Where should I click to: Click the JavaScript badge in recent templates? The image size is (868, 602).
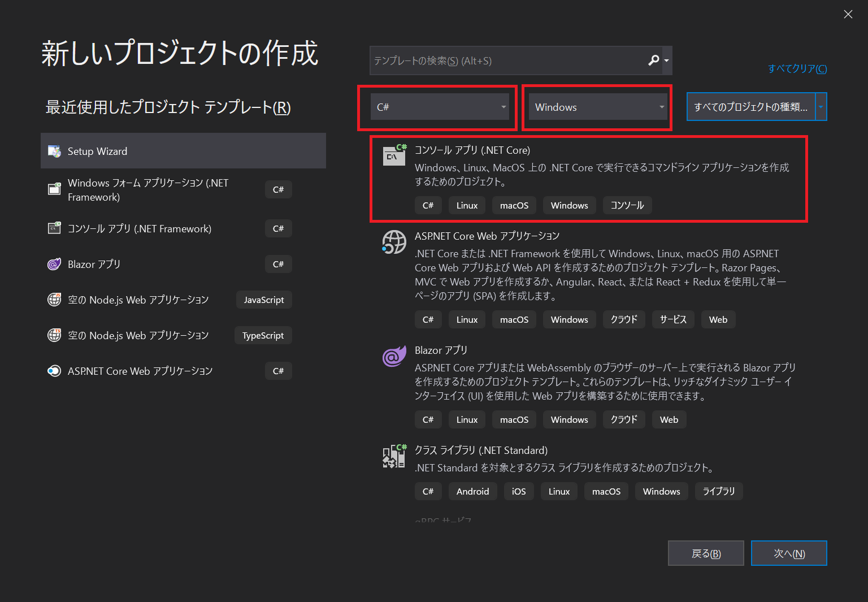[264, 300]
